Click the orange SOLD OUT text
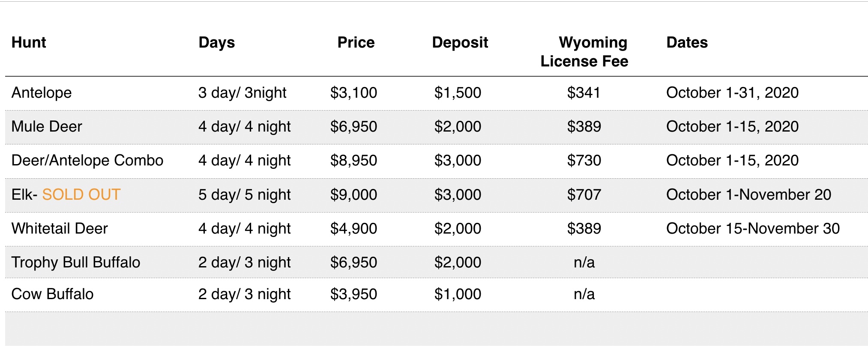 (x=81, y=195)
